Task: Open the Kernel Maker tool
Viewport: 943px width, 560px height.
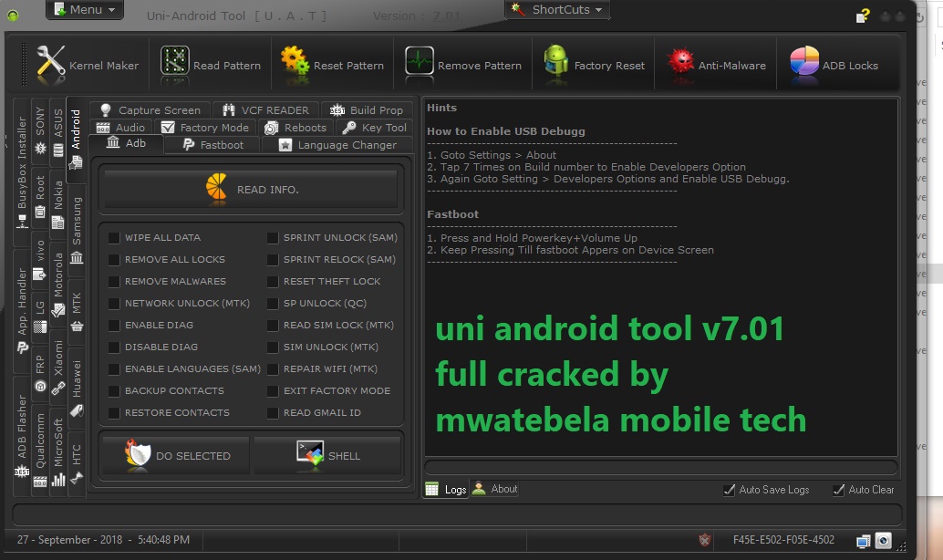Action: coord(88,65)
